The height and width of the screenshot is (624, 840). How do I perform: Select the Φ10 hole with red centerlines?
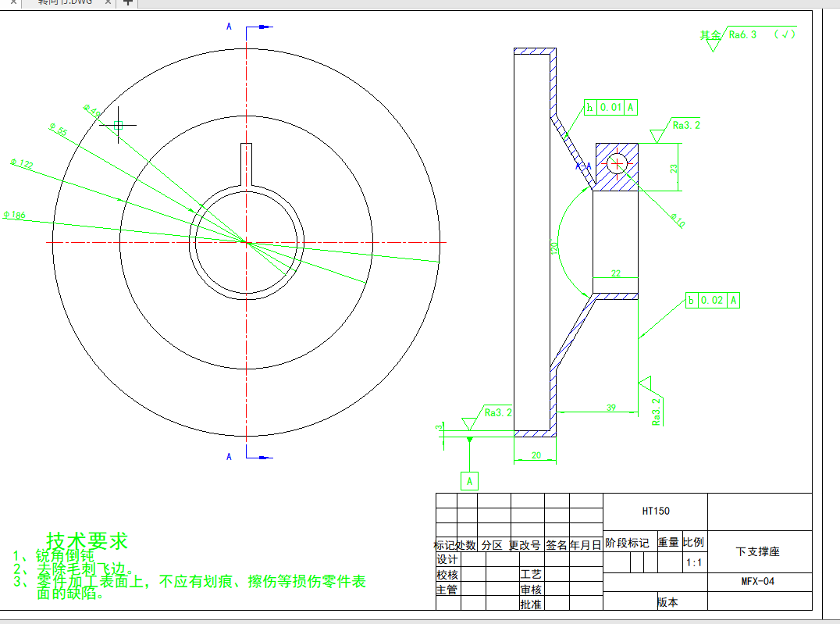click(617, 164)
